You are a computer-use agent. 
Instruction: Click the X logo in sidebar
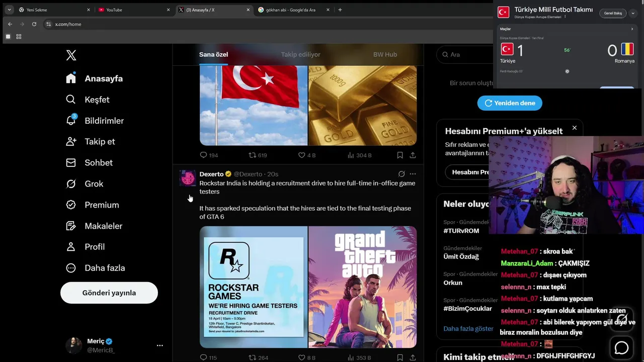point(71,55)
